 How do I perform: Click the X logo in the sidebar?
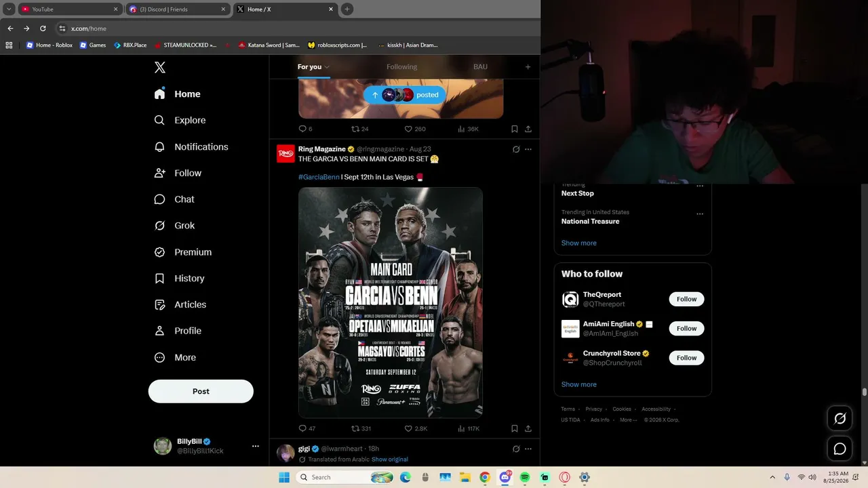(160, 67)
